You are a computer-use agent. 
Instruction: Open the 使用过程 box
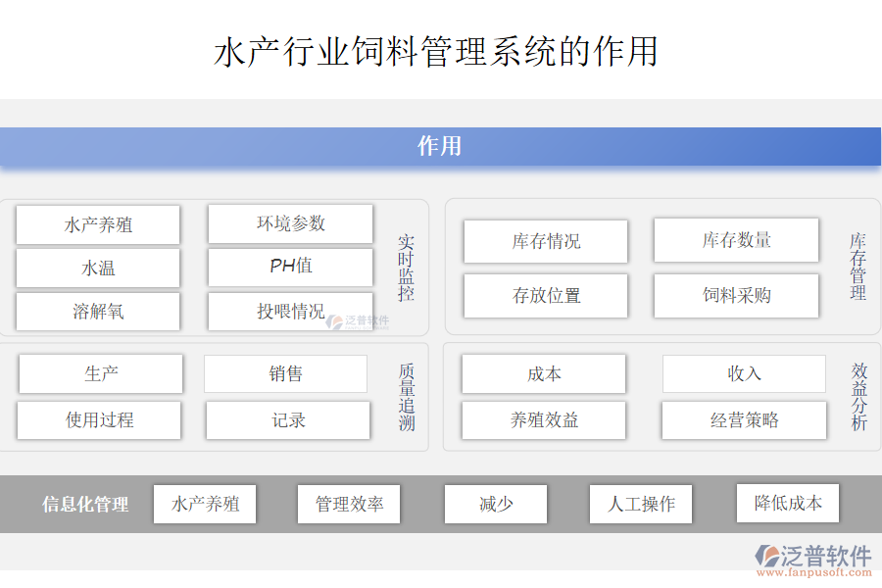99,420
